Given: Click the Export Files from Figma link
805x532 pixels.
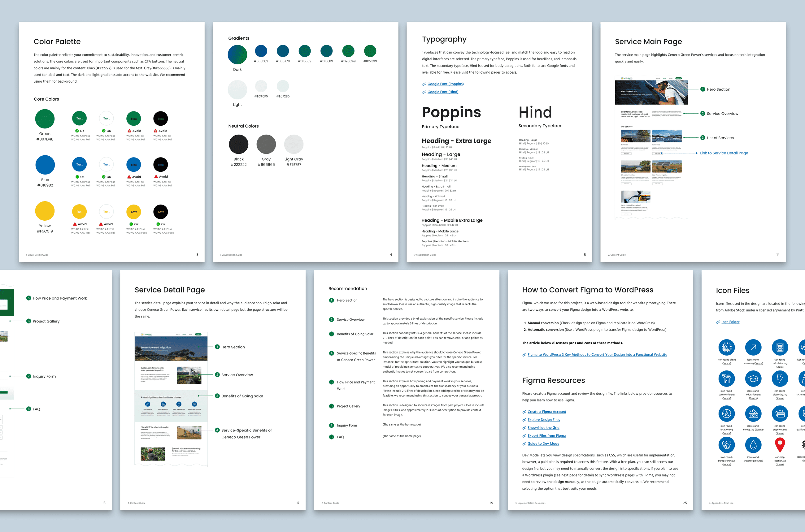Looking at the screenshot, I should (546, 435).
